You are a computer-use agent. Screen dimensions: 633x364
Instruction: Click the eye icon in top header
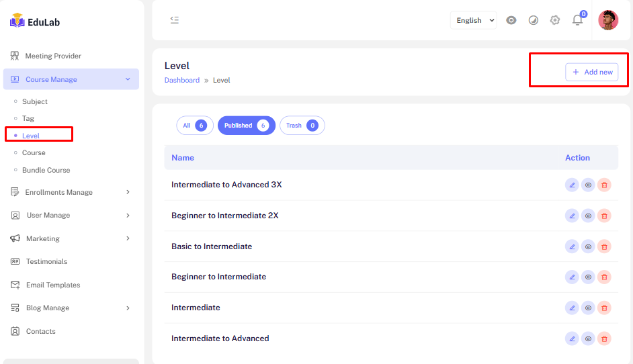pos(511,20)
